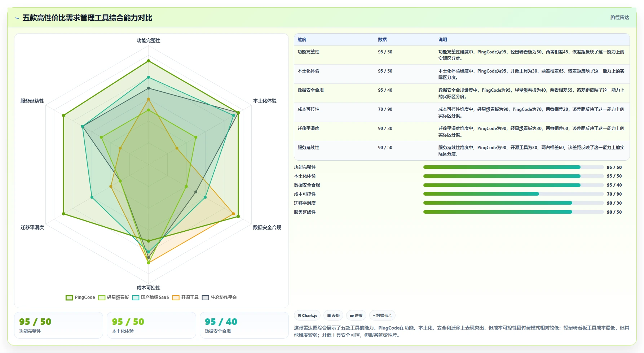This screenshot has height=353, width=644.
Task: Click the 路径雷达 label in the header
Action: tap(619, 17)
